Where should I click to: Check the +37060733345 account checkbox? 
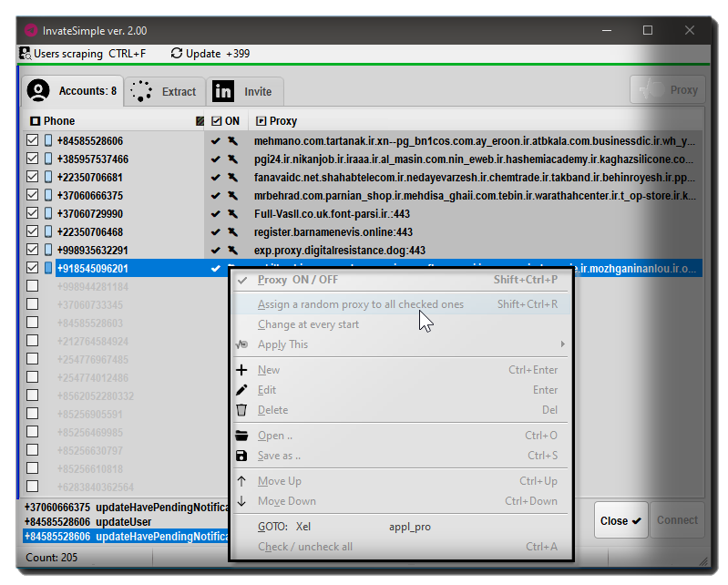click(x=32, y=304)
